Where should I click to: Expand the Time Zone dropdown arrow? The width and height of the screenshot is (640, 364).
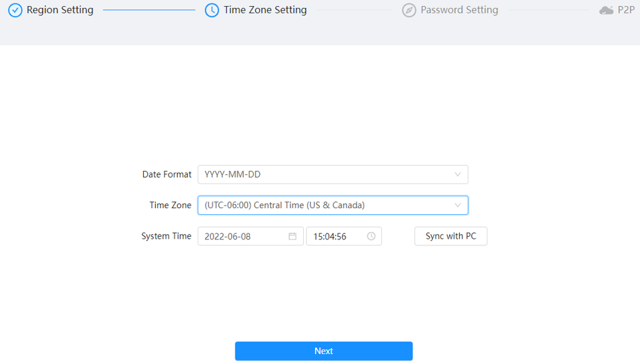[458, 206]
